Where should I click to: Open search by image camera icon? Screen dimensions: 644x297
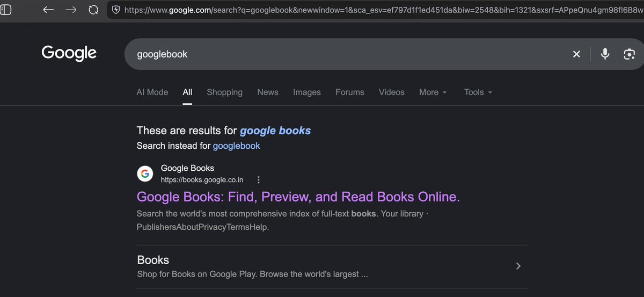coord(629,54)
